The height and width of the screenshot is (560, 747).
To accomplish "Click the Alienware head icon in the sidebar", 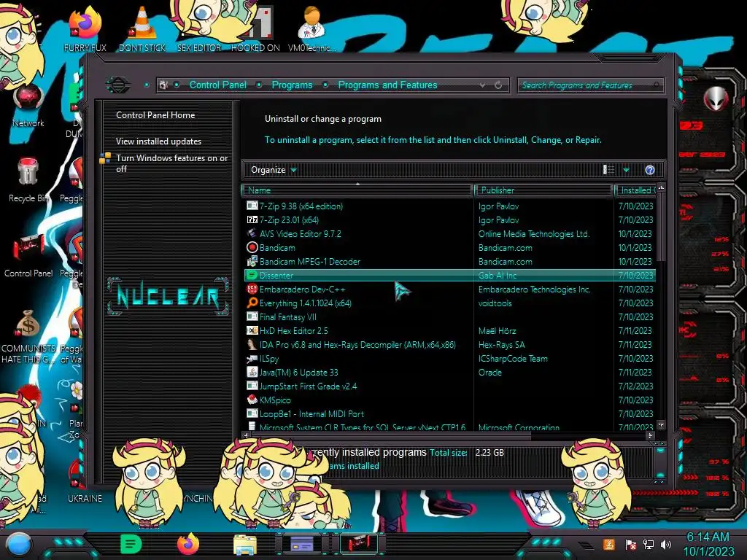I will pyautogui.click(x=716, y=99).
